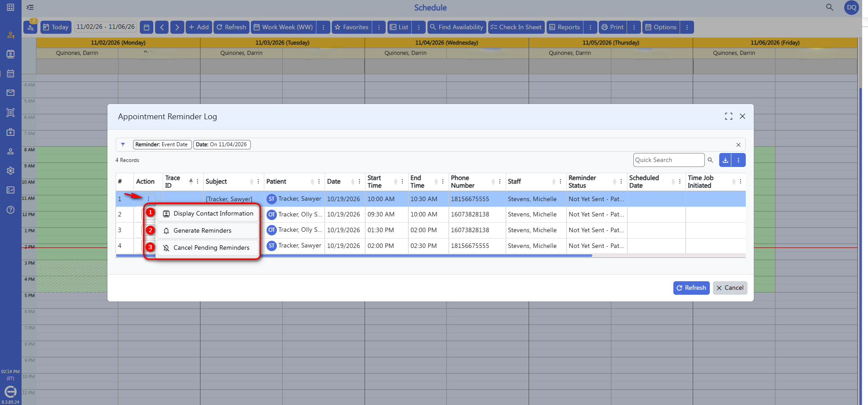Open Favorites more options menu
Viewport: 868px width, 405px height.
(379, 27)
